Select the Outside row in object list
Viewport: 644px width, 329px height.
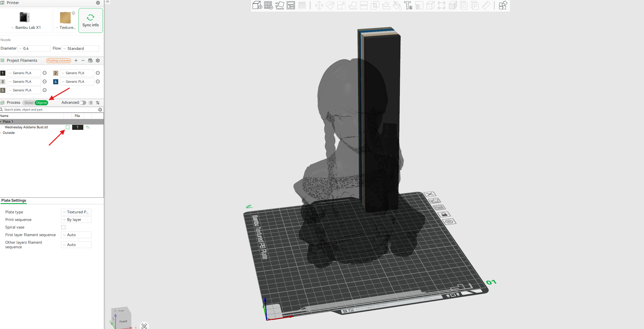pyautogui.click(x=9, y=133)
